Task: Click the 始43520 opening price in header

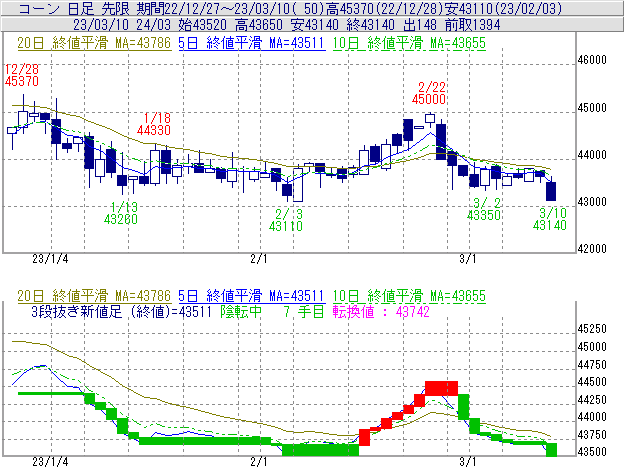Action: [x=203, y=25]
